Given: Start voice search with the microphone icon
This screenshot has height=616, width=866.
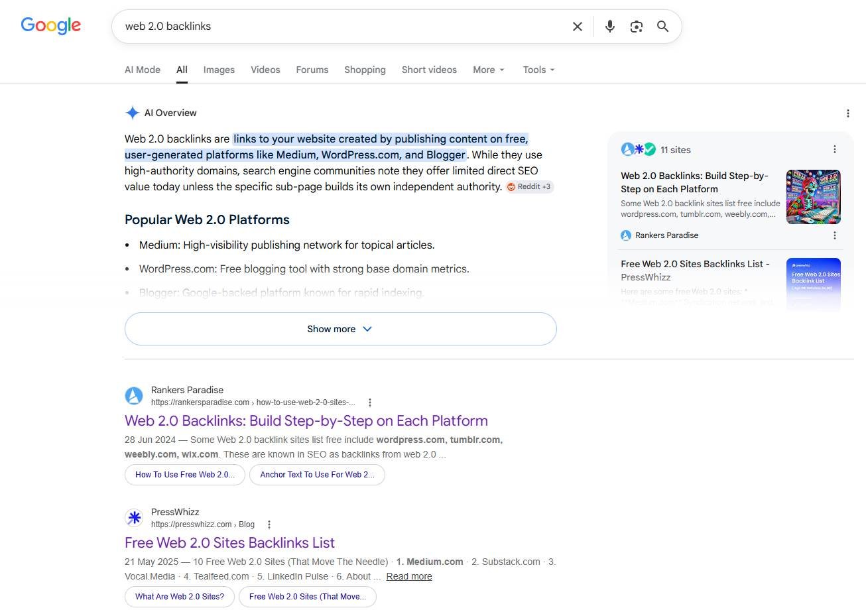Looking at the screenshot, I should click(610, 27).
